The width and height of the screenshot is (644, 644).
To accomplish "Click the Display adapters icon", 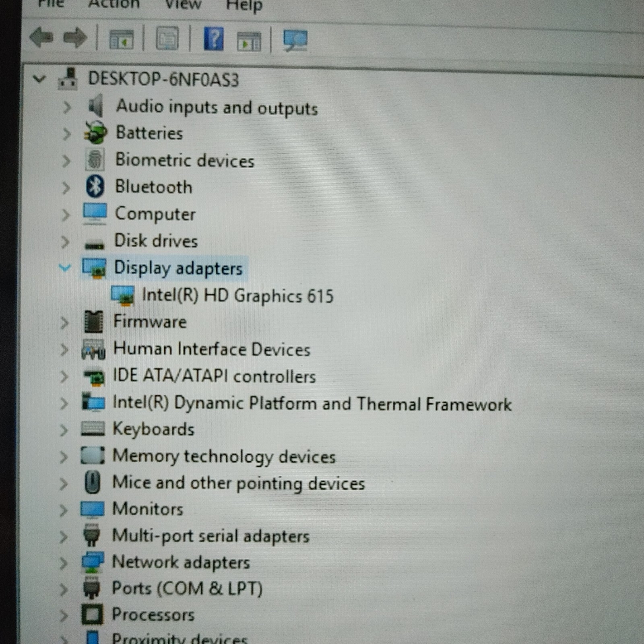I will 94,268.
